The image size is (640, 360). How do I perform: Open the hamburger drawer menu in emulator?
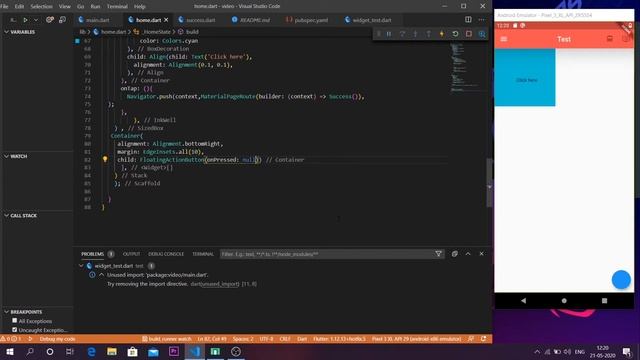[504, 39]
